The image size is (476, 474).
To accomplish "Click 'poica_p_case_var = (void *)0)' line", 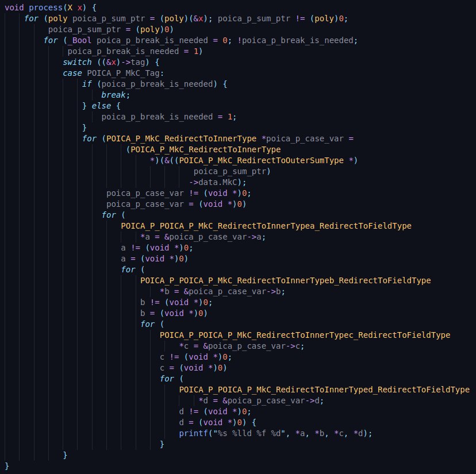I will [x=176, y=204].
